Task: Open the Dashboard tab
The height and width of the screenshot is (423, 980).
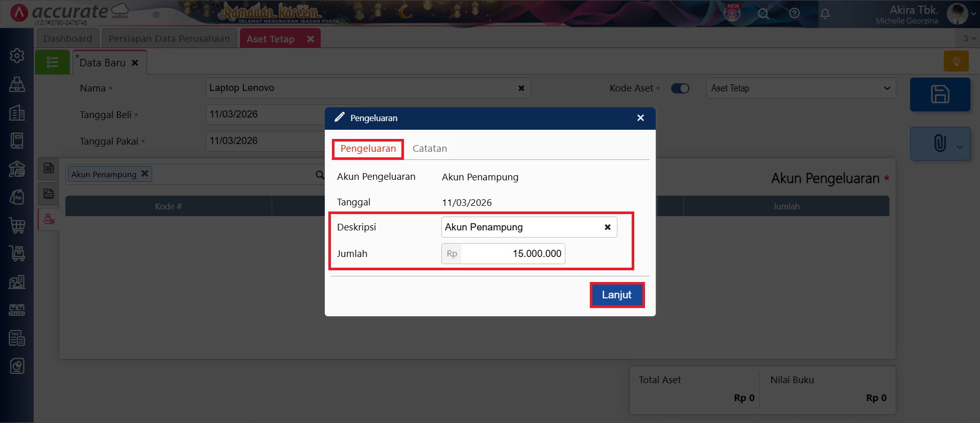Action: point(67,39)
